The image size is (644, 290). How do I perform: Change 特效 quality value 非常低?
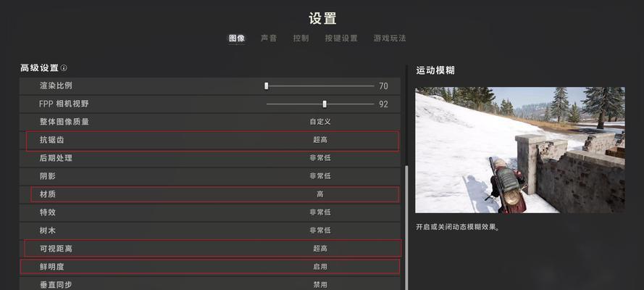tap(320, 212)
